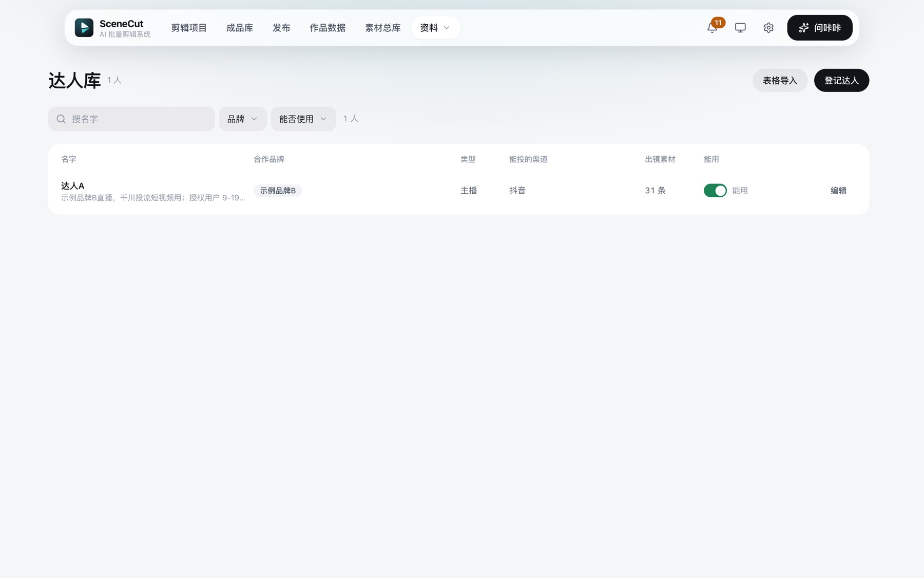Click the 能投的渠道 column header
Viewport: 924px width, 578px height.
coord(528,159)
